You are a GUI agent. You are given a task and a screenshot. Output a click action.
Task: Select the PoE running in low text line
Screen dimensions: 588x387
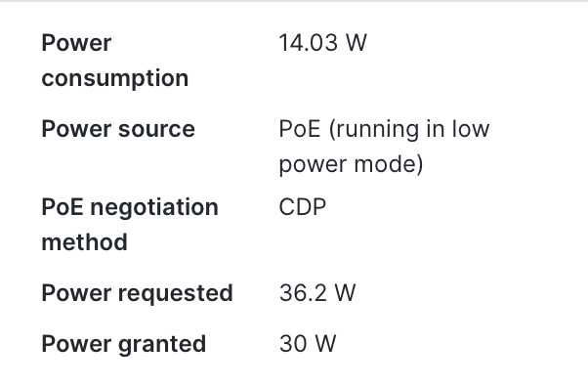pyautogui.click(x=384, y=130)
